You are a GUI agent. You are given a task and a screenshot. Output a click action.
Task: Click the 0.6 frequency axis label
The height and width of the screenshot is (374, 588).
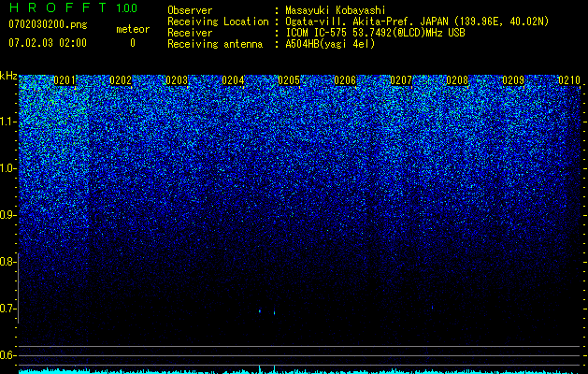[x=7, y=355]
